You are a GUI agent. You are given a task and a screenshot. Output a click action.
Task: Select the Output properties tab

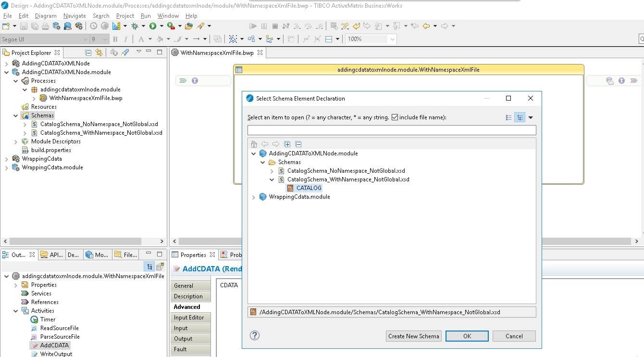(191, 339)
